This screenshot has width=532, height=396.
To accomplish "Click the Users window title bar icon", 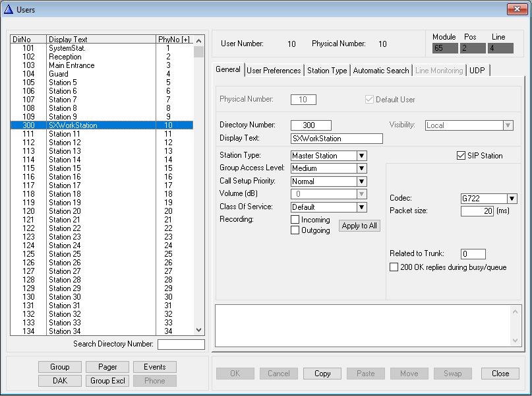I will click(9, 9).
